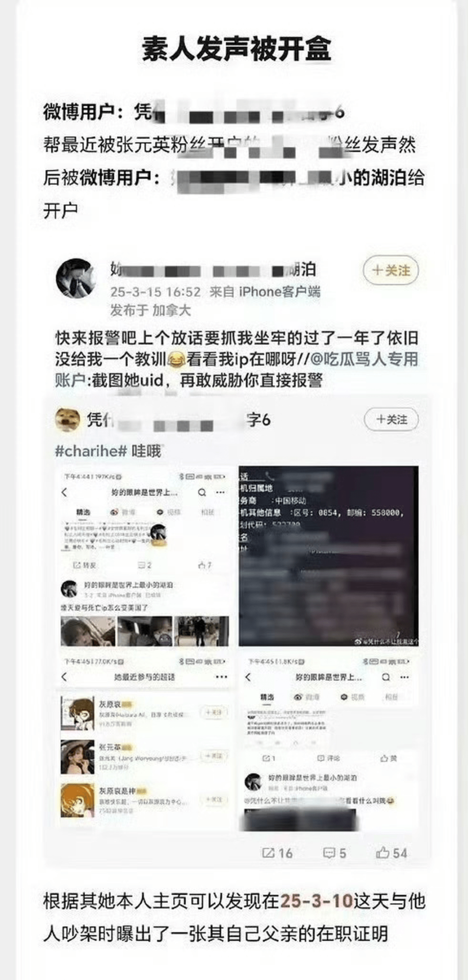Tap the search icon in top-left screenshot
The image size is (468, 980).
point(202,492)
